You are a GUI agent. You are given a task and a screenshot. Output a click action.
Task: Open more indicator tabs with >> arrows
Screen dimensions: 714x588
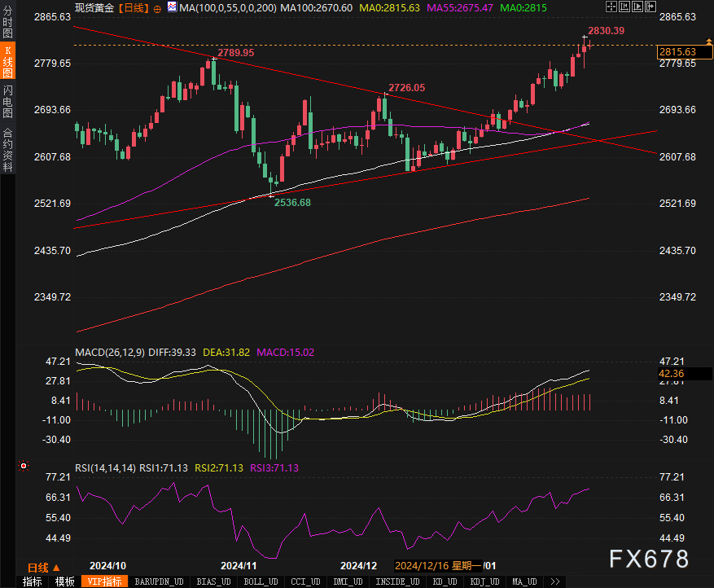[x=555, y=581]
